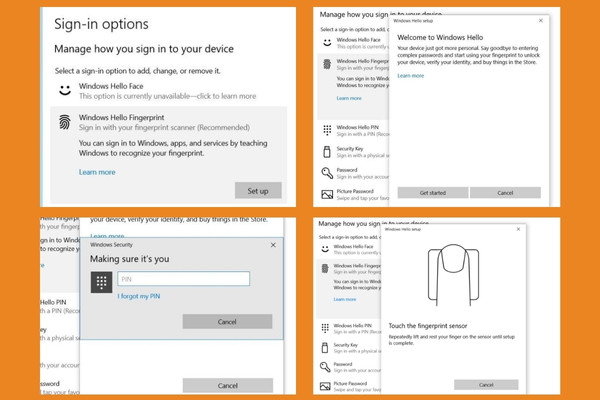600x400 pixels.
Task: Close the Touch the fingerprint sensor window
Action: click(518, 229)
